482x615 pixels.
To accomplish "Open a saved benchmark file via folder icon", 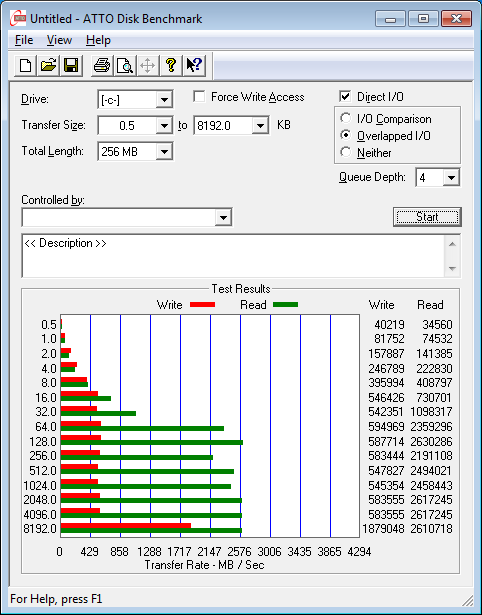I will [48, 66].
